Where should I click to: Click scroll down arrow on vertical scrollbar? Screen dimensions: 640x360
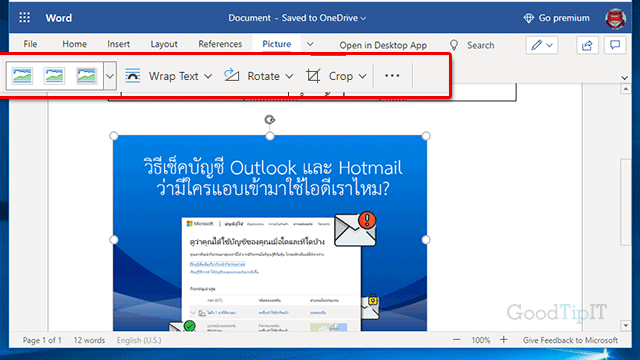pos(625,325)
